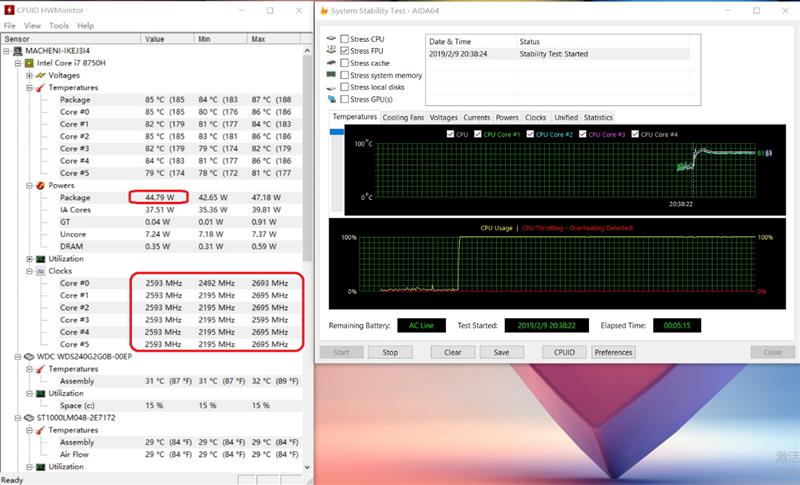The width and height of the screenshot is (800, 485).
Task: Click the WDC WDS240G2G0B drive icon
Action: (x=29, y=356)
